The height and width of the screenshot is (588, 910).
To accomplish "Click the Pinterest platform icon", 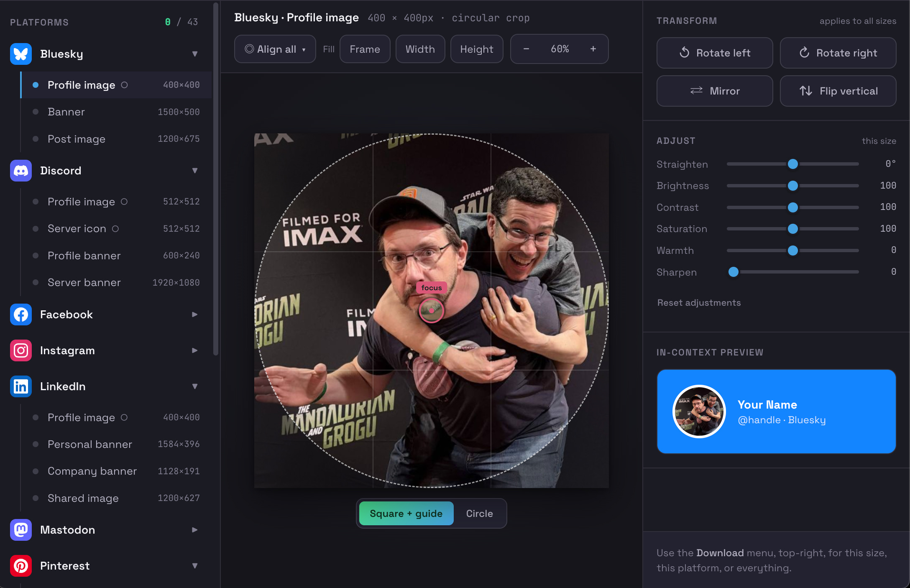I will click(x=21, y=566).
